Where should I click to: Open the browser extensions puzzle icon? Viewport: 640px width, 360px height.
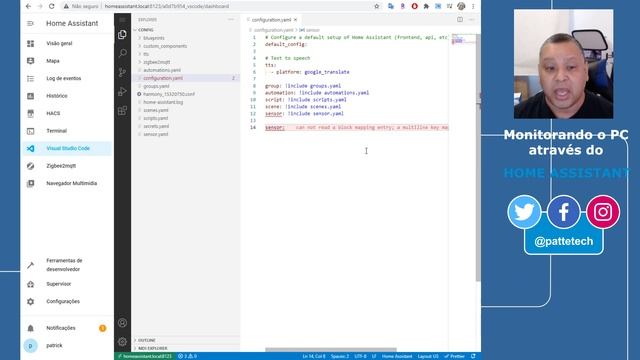tap(426, 6)
